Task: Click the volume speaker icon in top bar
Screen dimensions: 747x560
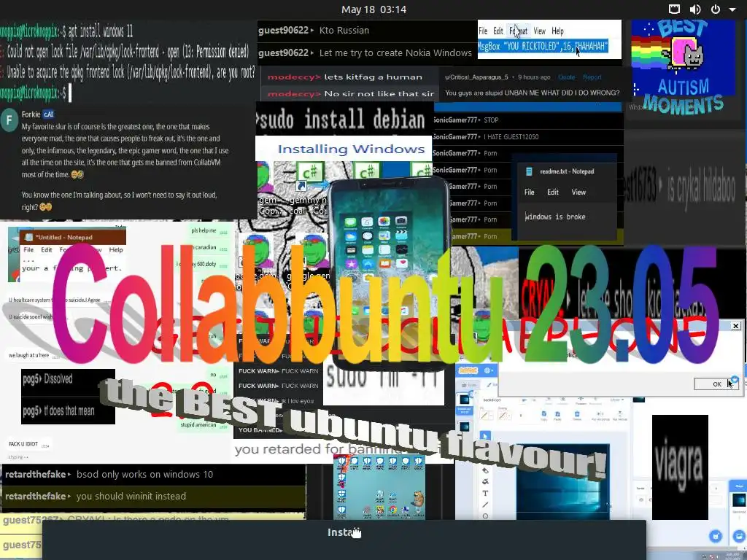Action: click(695, 9)
